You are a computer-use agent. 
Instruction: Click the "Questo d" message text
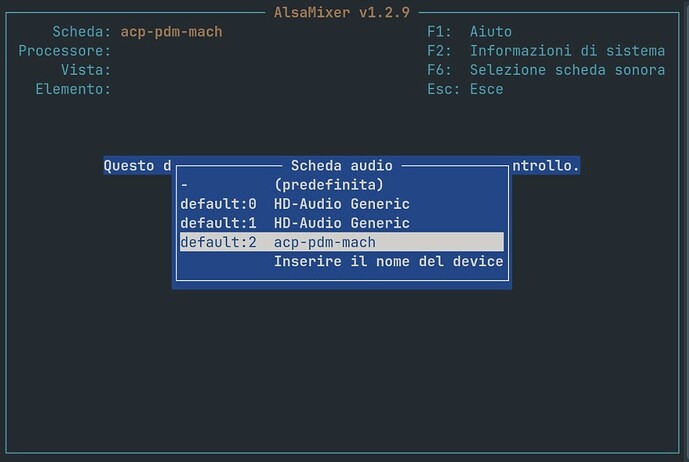pos(137,166)
